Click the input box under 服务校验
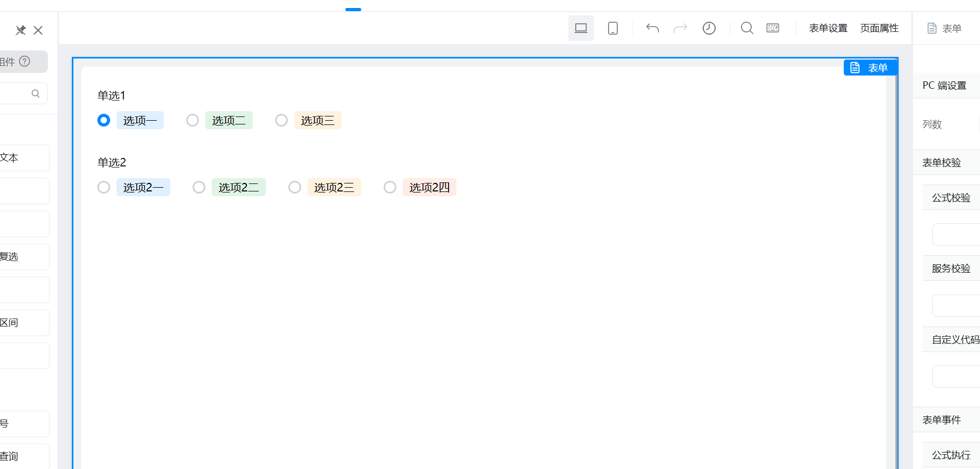The height and width of the screenshot is (469, 980). pos(956,306)
